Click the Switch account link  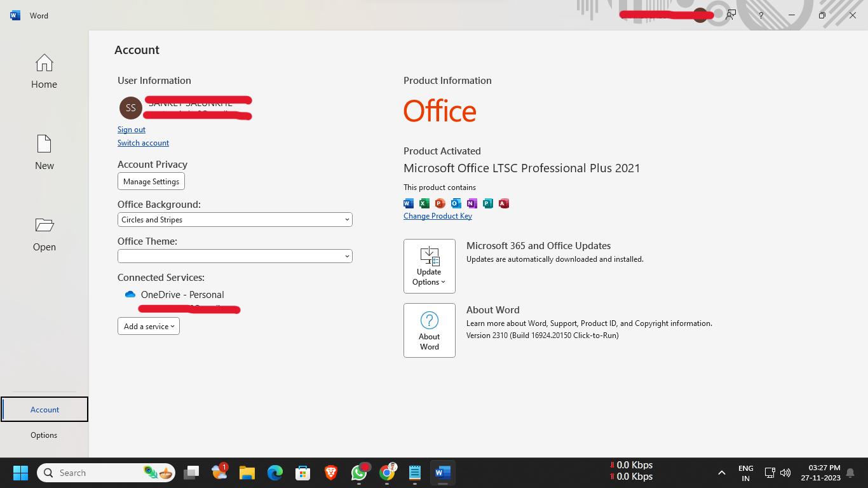click(143, 143)
